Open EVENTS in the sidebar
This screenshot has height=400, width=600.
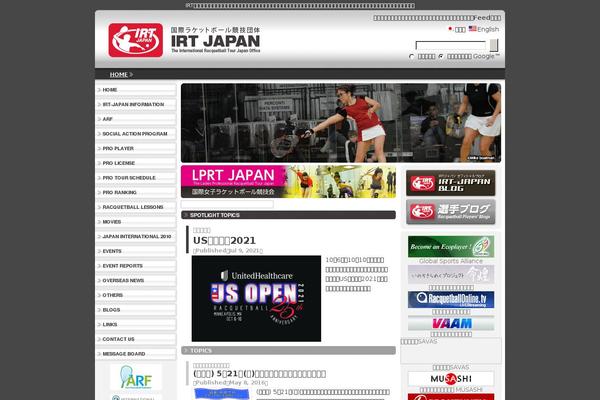click(x=136, y=251)
